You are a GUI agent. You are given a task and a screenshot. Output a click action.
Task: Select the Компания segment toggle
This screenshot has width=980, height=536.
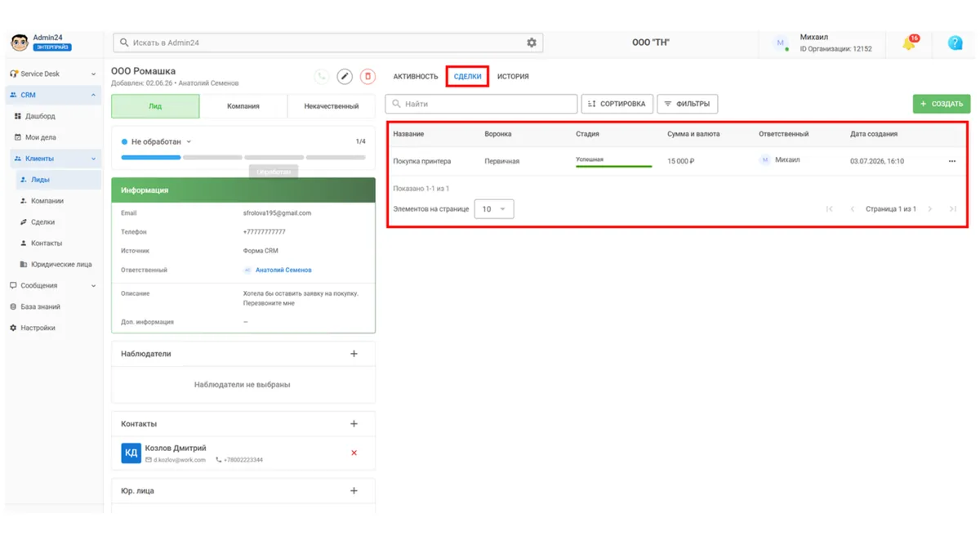click(x=243, y=106)
